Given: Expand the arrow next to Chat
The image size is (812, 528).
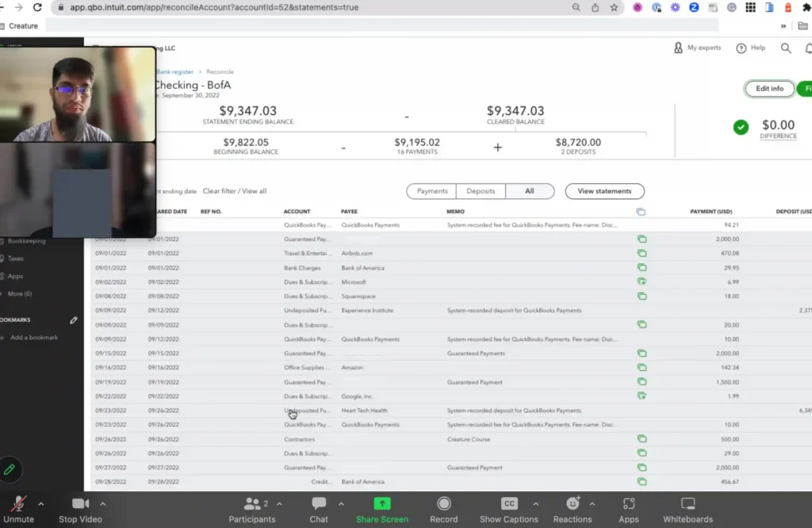Looking at the screenshot, I should tap(341, 503).
